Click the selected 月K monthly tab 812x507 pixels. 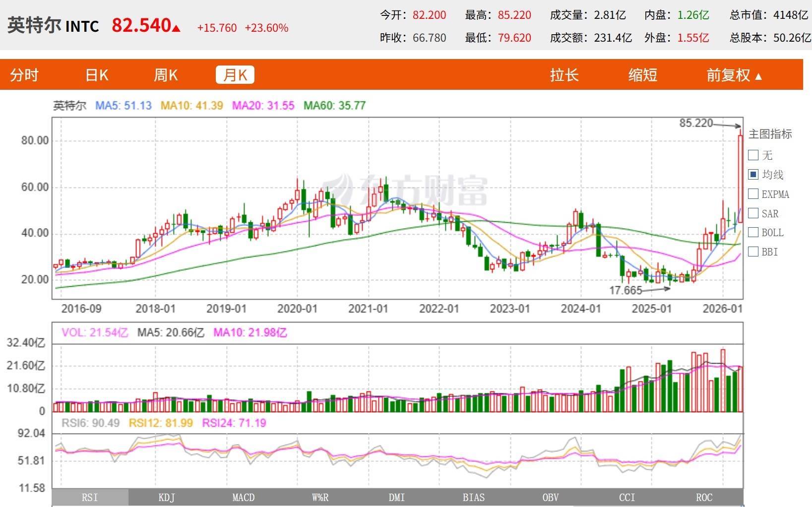point(235,75)
